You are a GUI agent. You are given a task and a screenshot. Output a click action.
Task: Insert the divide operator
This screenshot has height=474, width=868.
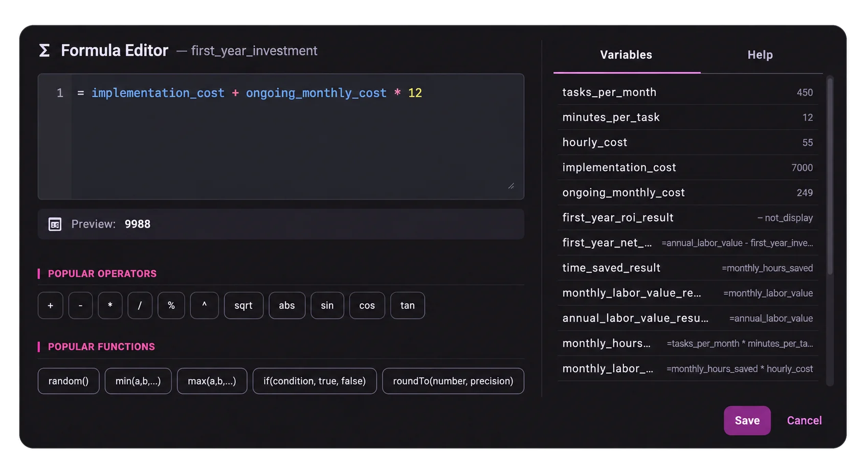point(140,305)
